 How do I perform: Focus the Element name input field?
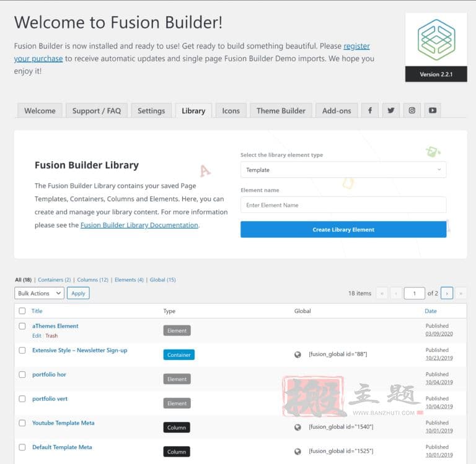343,205
